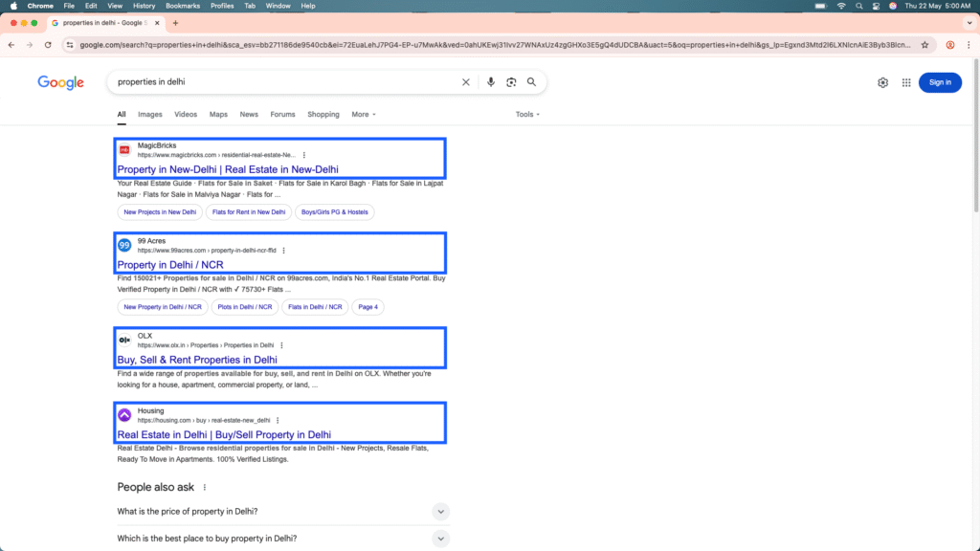Open Chrome three-dot menu

(969, 45)
